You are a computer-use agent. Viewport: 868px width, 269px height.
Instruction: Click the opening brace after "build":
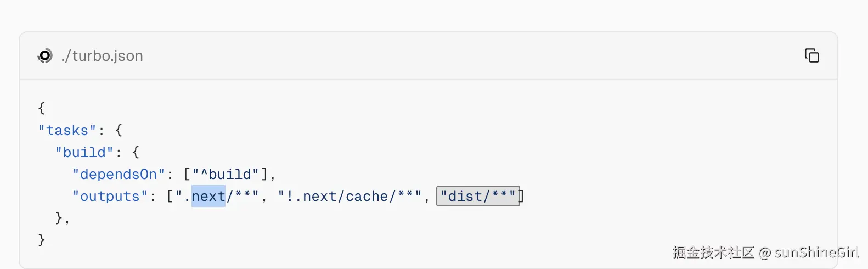pyautogui.click(x=136, y=153)
